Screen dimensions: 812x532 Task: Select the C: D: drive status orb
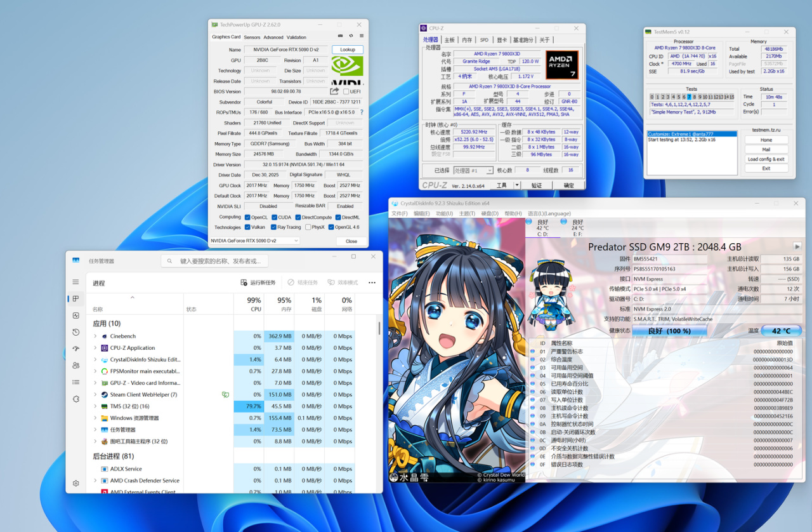click(529, 222)
